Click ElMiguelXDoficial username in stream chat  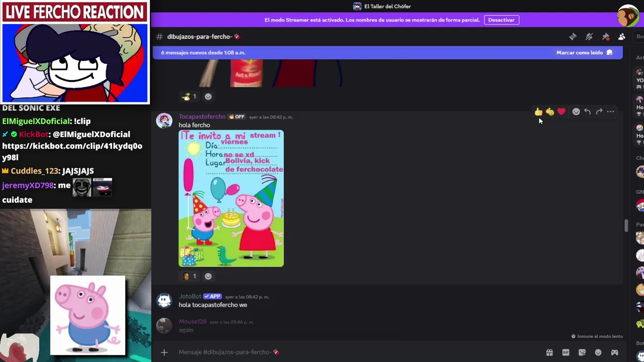coord(36,121)
